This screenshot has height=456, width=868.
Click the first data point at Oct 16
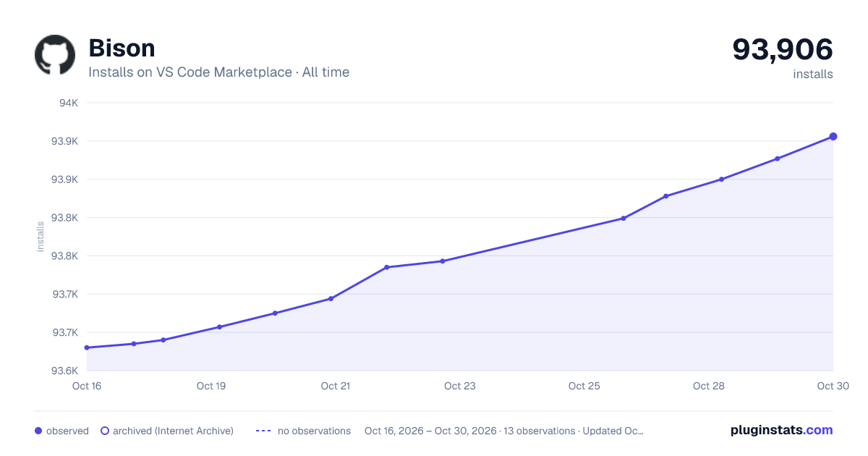(x=87, y=347)
